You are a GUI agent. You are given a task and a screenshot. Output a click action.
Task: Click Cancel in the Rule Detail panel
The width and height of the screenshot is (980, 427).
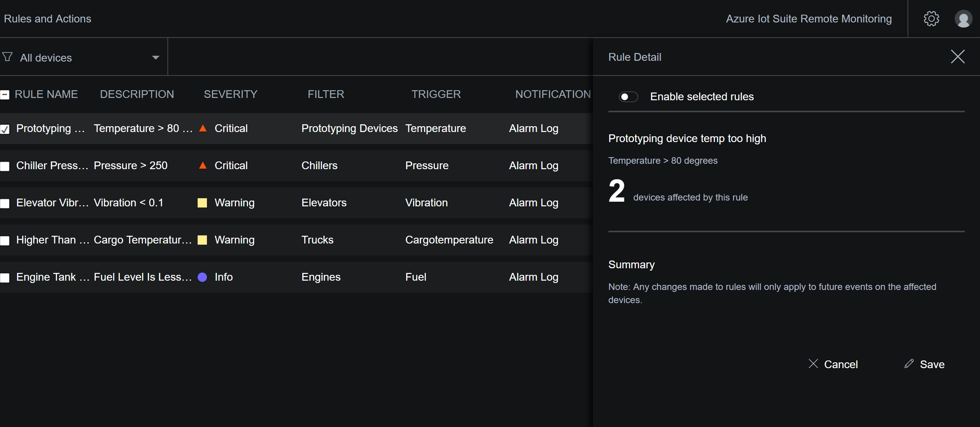tap(841, 364)
